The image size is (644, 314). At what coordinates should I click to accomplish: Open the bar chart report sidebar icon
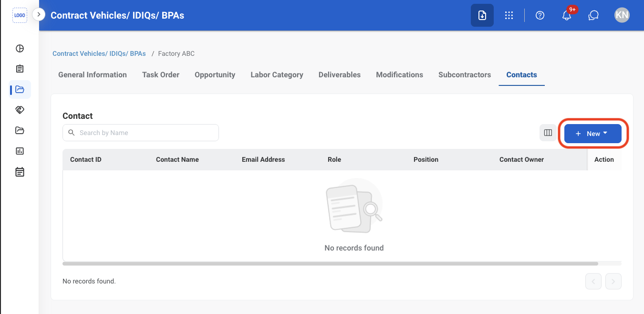click(20, 151)
